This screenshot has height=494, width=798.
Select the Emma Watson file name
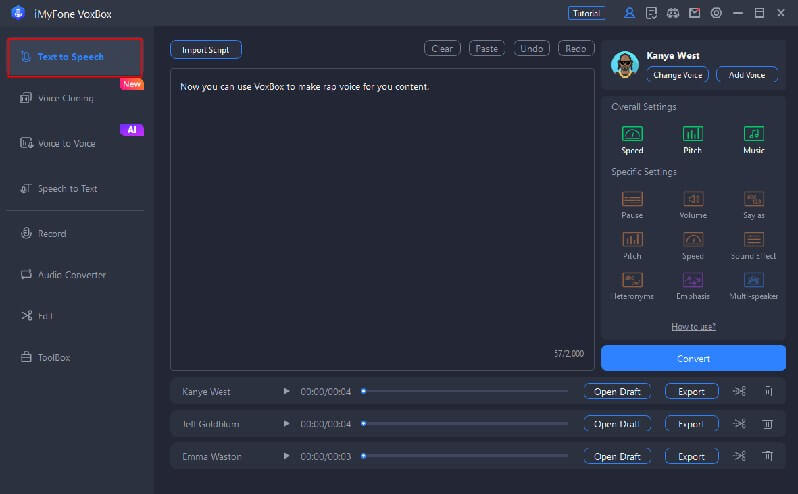212,456
